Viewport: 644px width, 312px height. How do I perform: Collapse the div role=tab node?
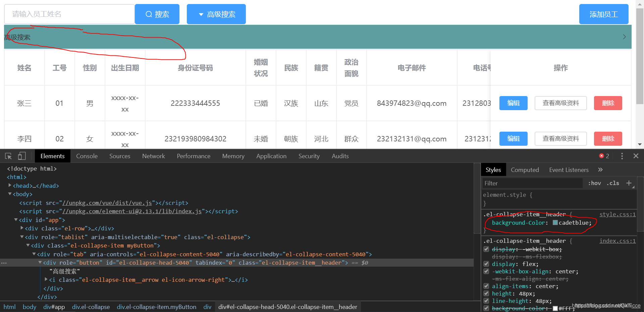tap(34, 254)
